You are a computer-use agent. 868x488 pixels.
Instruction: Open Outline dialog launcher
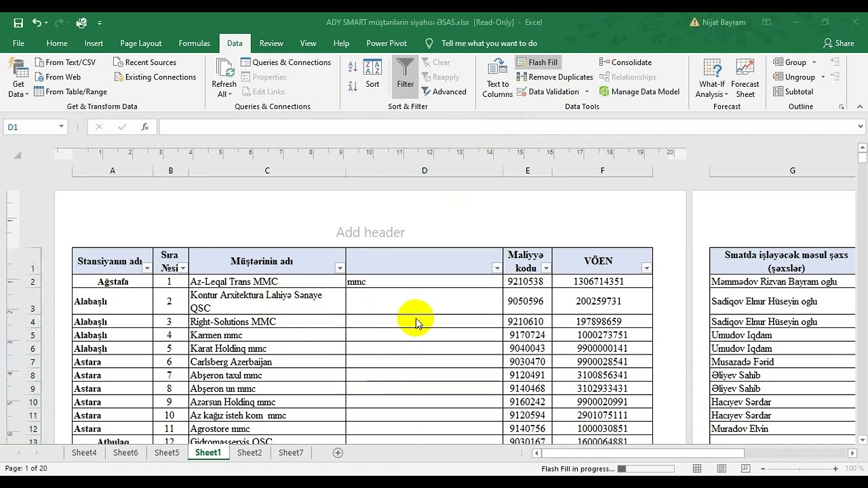(842, 106)
